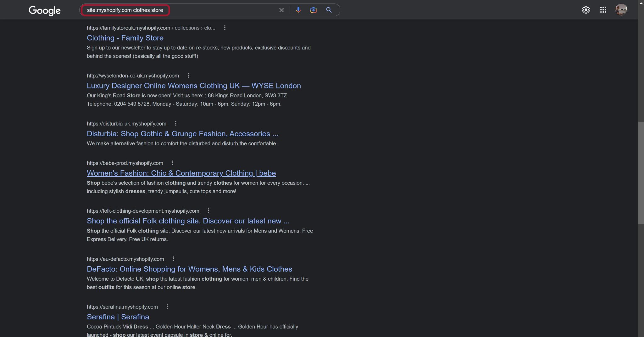644x337 pixels.
Task: Click snippet 'We make alternative fashion to comfort'
Action: 182,143
